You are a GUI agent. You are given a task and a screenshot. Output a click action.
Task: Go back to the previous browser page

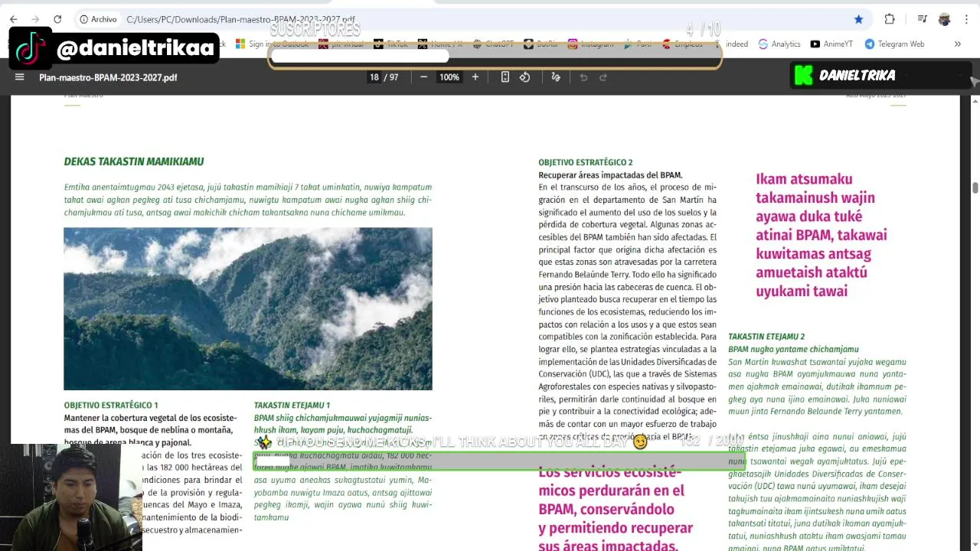pos(13,19)
